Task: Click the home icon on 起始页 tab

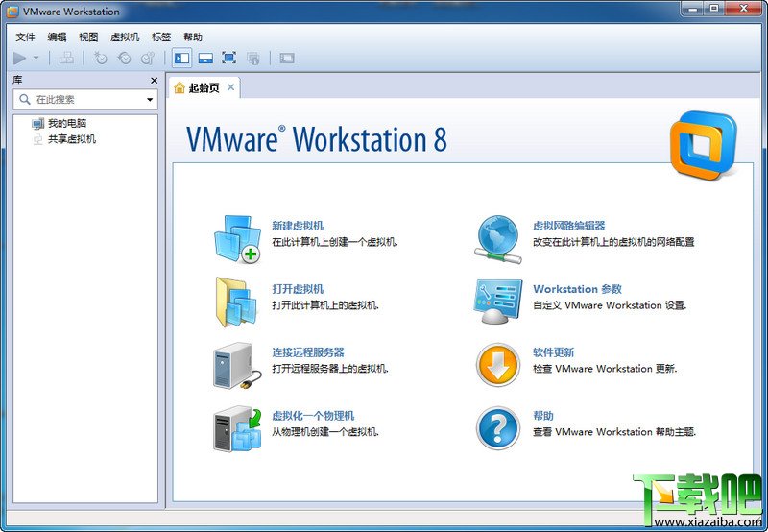Action: tap(180, 87)
